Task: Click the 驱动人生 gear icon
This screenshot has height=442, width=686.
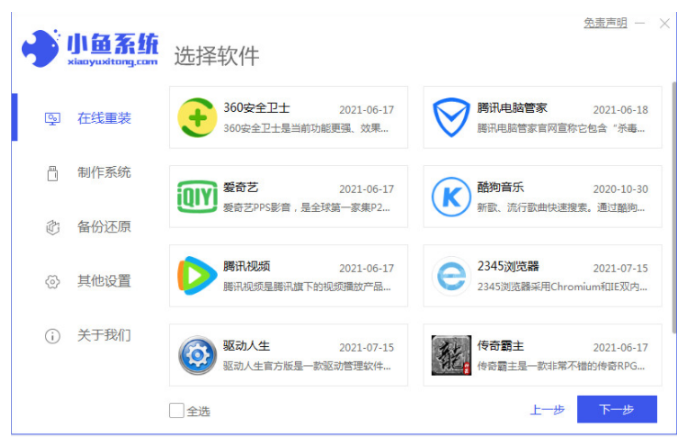Action: [197, 354]
